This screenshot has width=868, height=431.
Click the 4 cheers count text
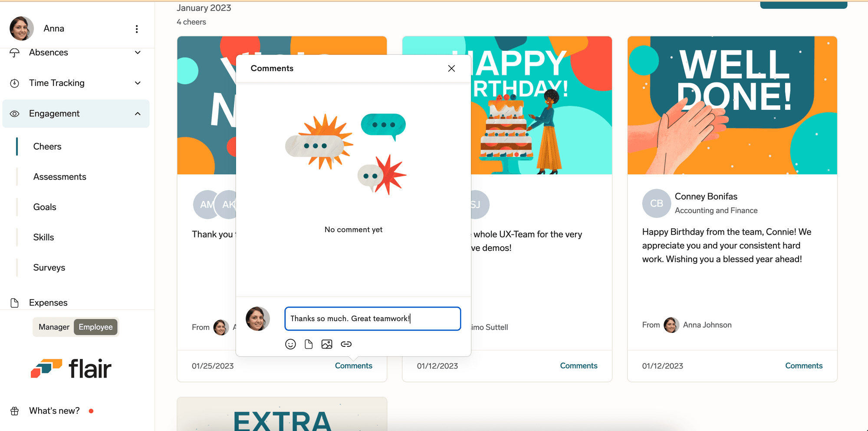[x=191, y=22]
